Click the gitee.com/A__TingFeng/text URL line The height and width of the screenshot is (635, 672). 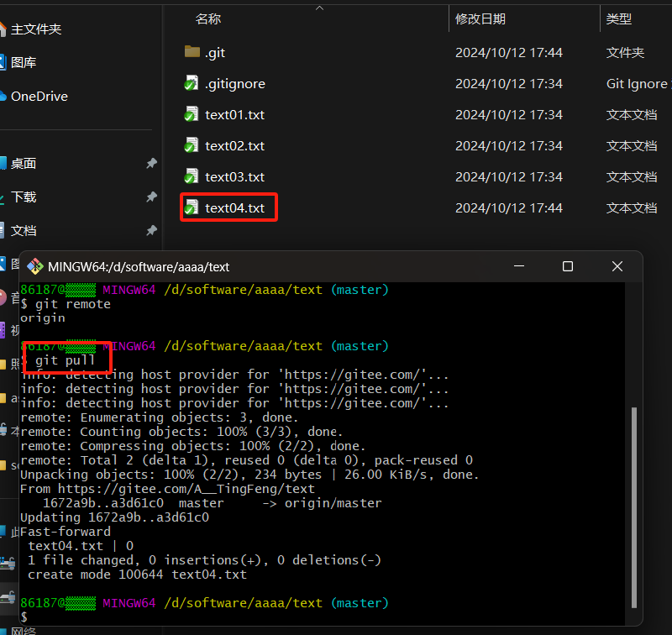pos(167,489)
